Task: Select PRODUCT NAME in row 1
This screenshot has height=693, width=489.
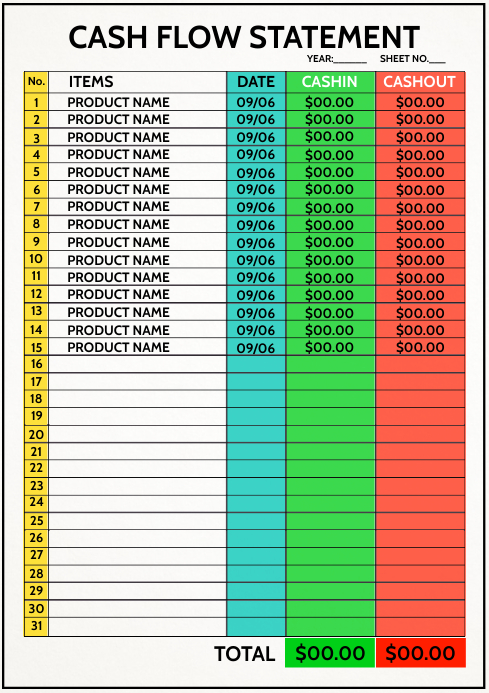Action: pos(118,102)
